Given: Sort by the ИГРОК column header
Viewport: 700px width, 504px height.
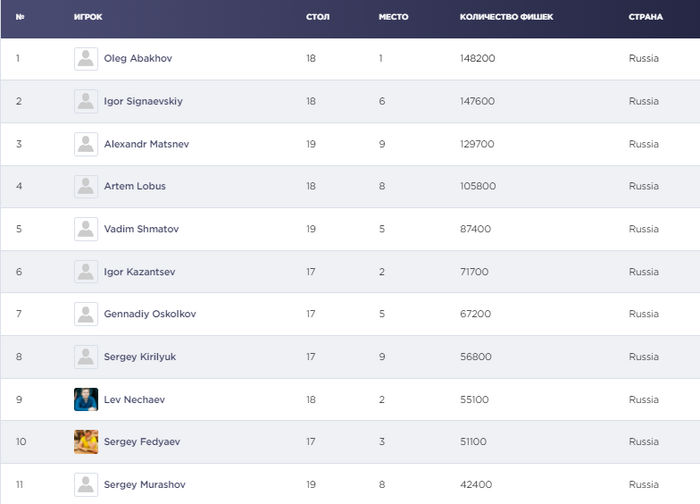Looking at the screenshot, I should coord(88,17).
